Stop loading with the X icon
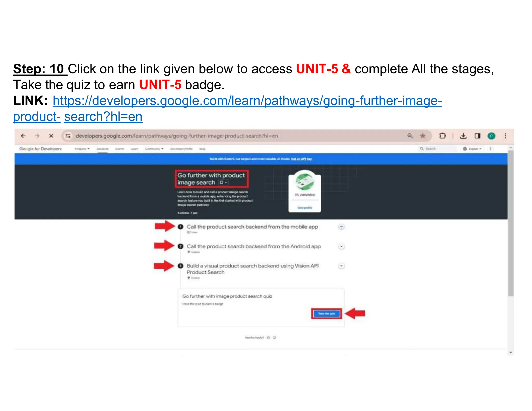Image resolution: width=532 pixels, height=411 pixels. [51, 136]
